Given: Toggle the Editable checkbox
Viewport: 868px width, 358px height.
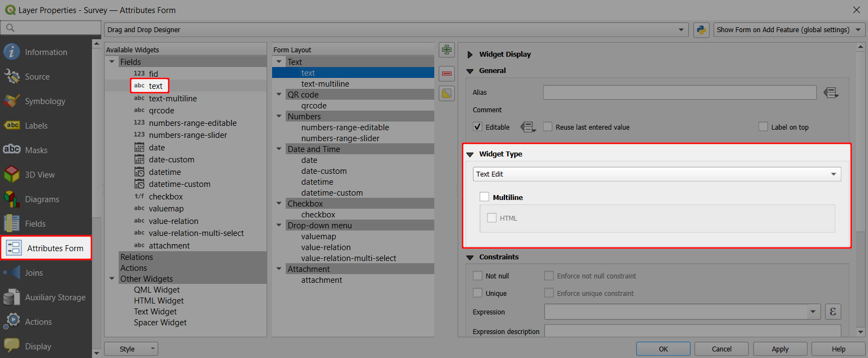Looking at the screenshot, I should click(477, 127).
